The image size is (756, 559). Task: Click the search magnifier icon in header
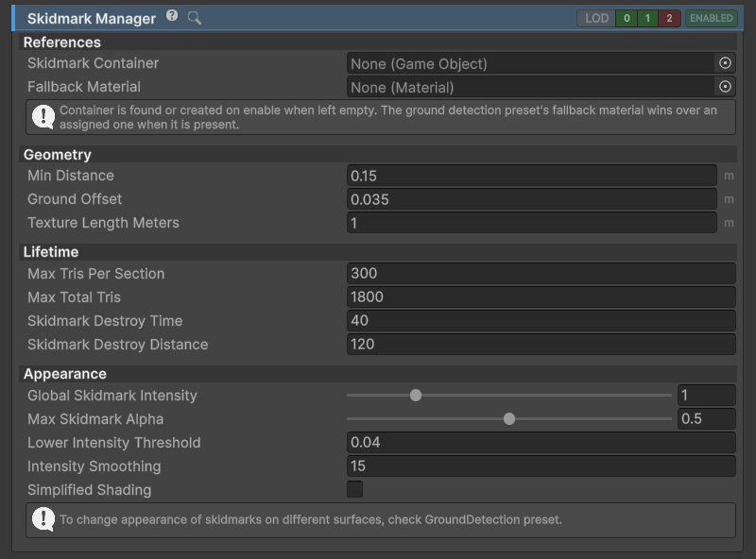[x=195, y=18]
